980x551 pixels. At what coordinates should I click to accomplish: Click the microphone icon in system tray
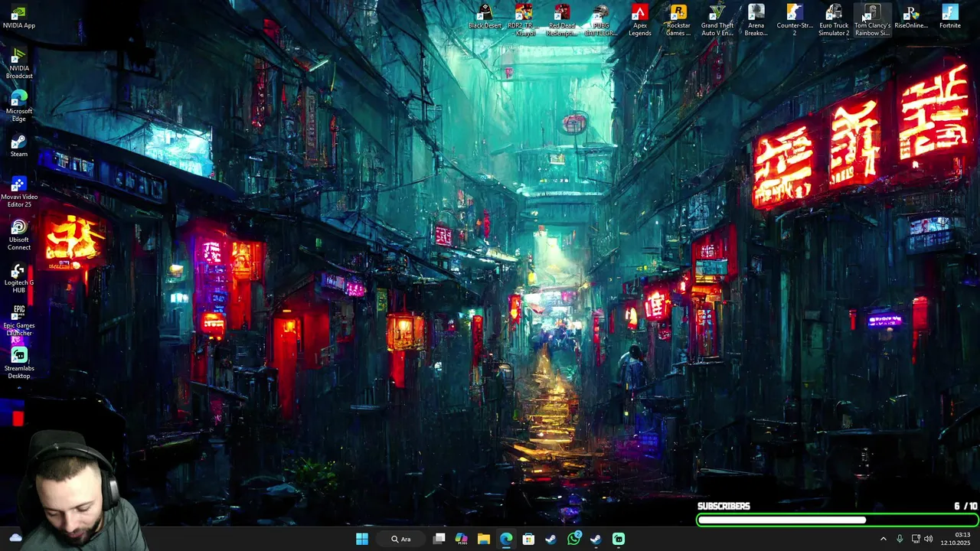[x=900, y=539]
